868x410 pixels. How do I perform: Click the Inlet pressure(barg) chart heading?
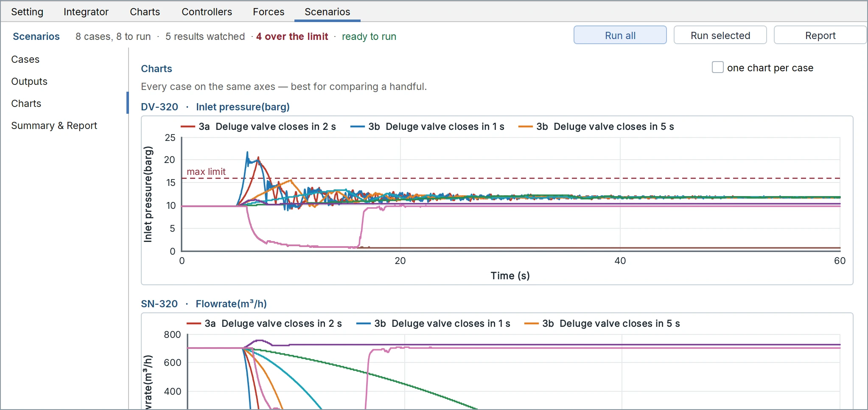point(243,107)
